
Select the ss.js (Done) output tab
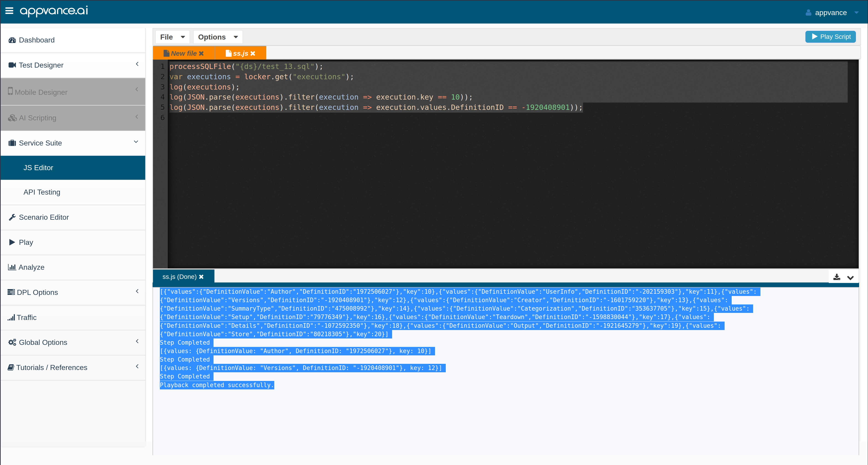[x=183, y=277]
